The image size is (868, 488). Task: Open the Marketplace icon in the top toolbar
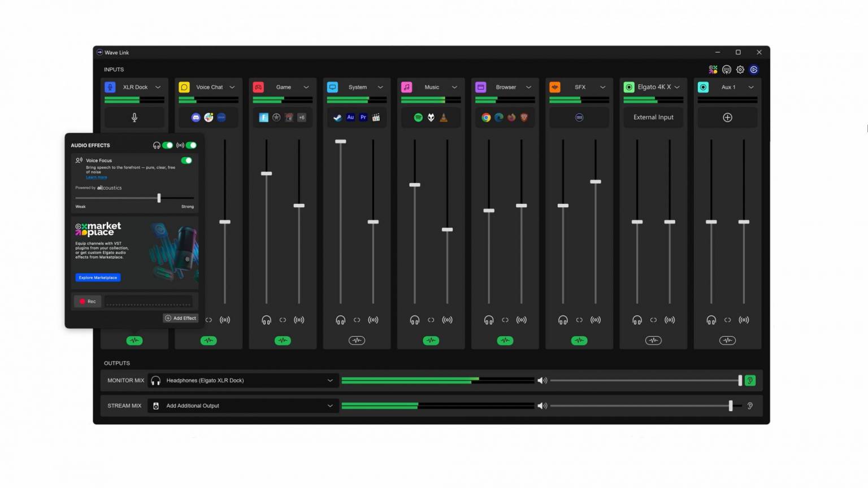(x=712, y=69)
